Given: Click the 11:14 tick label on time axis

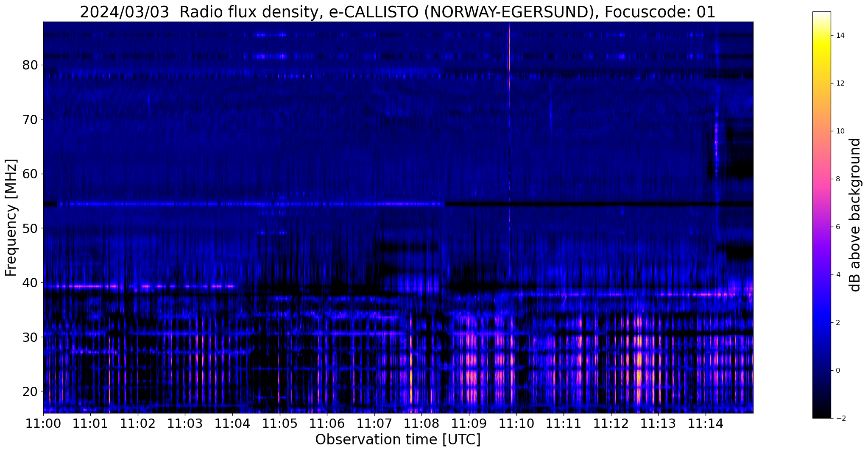Looking at the screenshot, I should (705, 423).
